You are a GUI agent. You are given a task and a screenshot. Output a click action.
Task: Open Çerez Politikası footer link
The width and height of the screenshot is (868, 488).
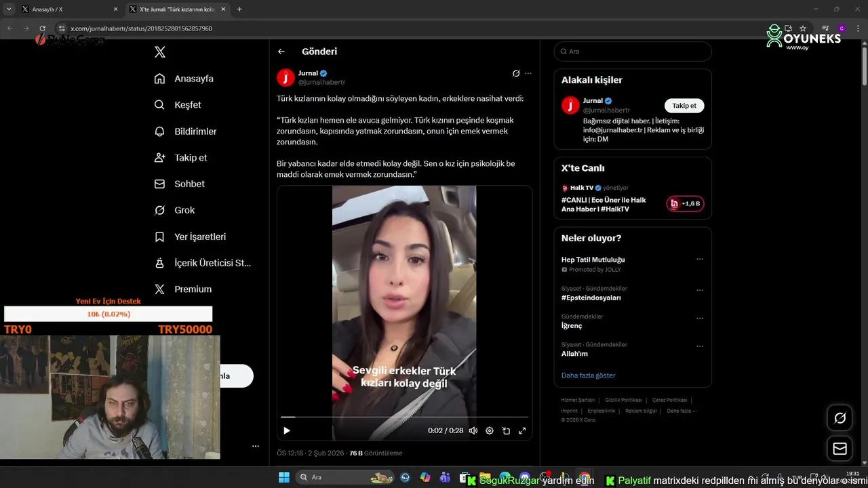pyautogui.click(x=669, y=400)
